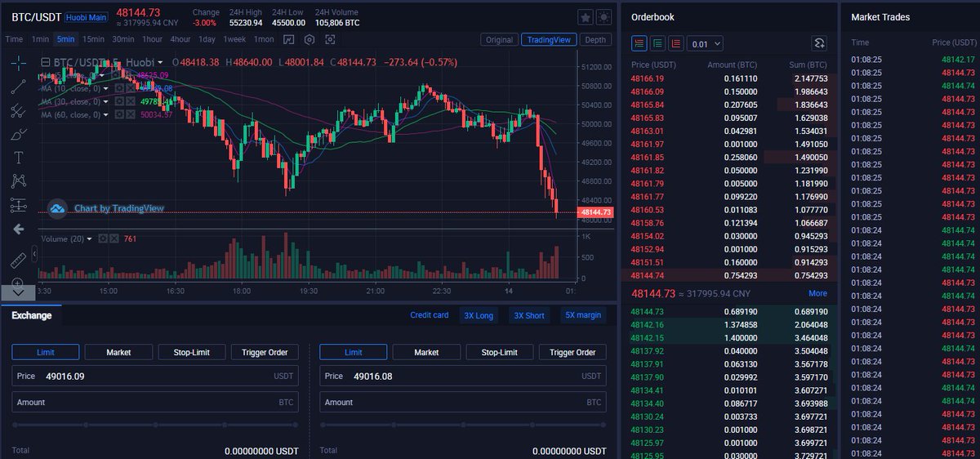The width and height of the screenshot is (980, 459).
Task: Switch chart interval to 1week
Action: (234, 39)
